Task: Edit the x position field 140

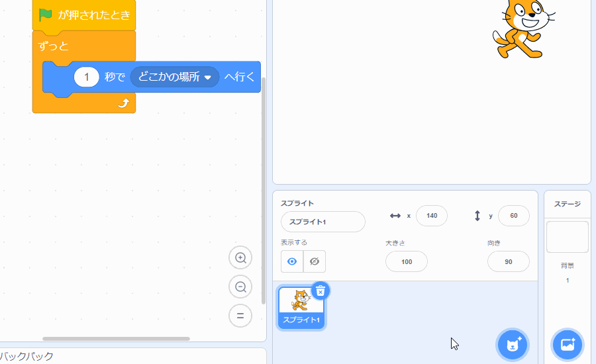Action: (x=432, y=216)
